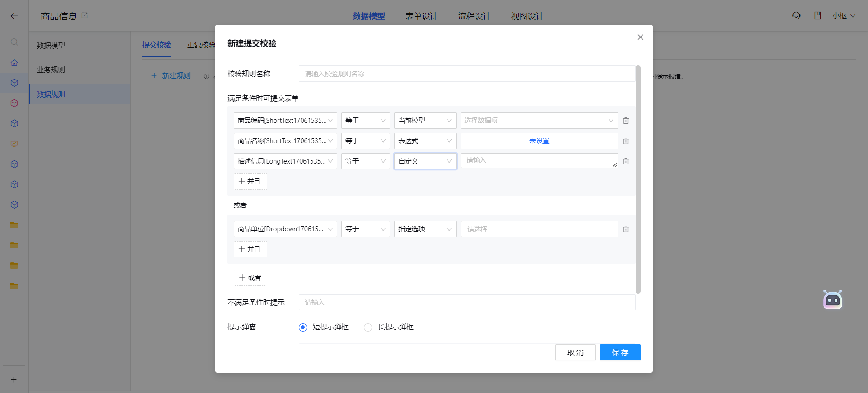Click the plus icon at the sidebar bottom
Screen dimensions: 868x393
[x=14, y=379]
